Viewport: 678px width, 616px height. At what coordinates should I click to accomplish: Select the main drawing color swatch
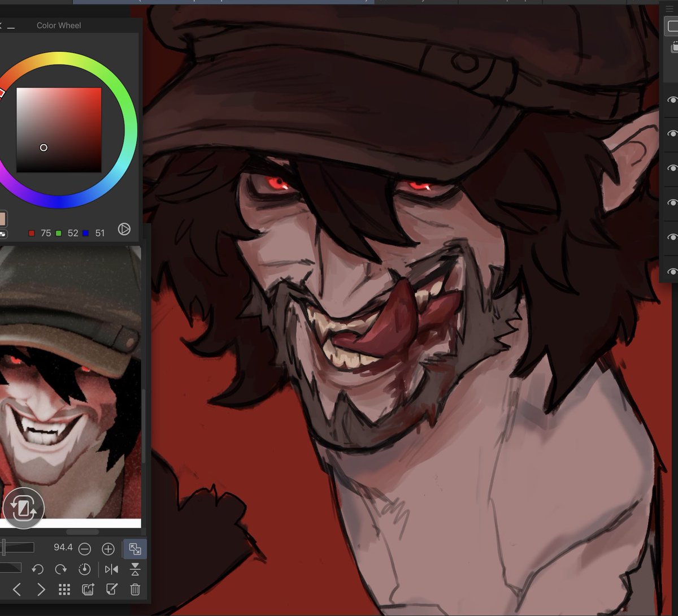pyautogui.click(x=2, y=219)
